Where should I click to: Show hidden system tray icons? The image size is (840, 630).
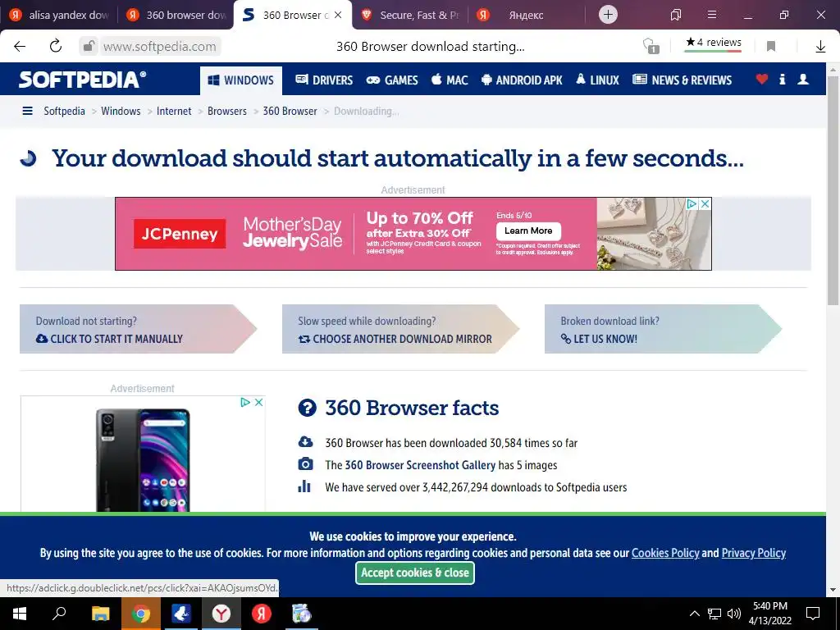pyautogui.click(x=694, y=614)
